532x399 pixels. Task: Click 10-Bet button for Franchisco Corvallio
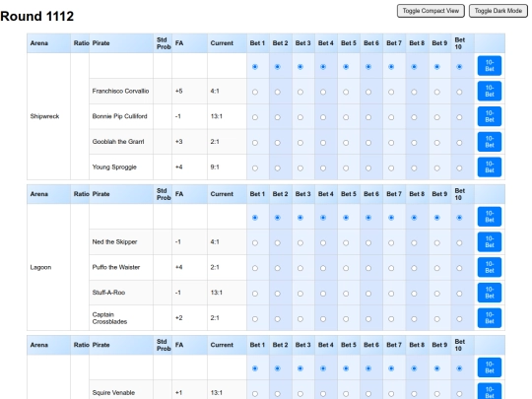pyautogui.click(x=490, y=91)
